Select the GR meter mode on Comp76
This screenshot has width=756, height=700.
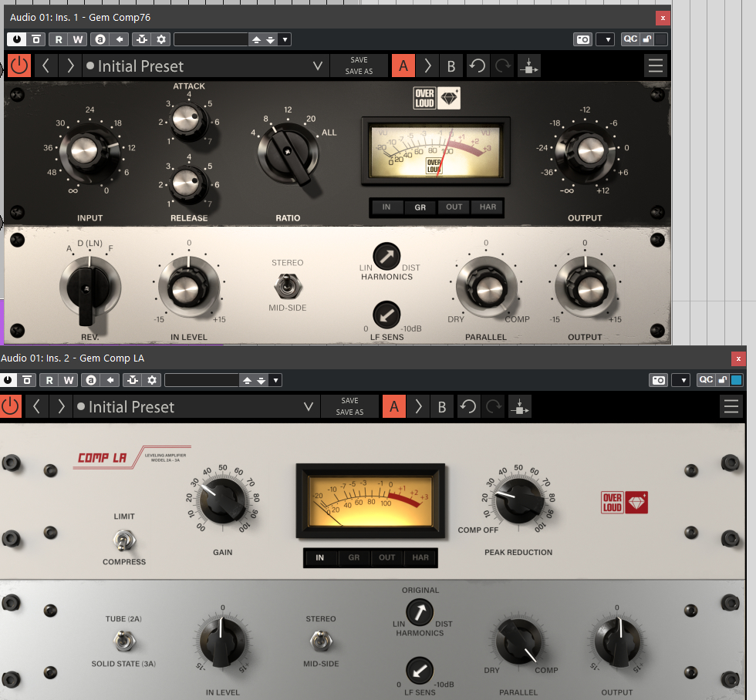pos(420,207)
